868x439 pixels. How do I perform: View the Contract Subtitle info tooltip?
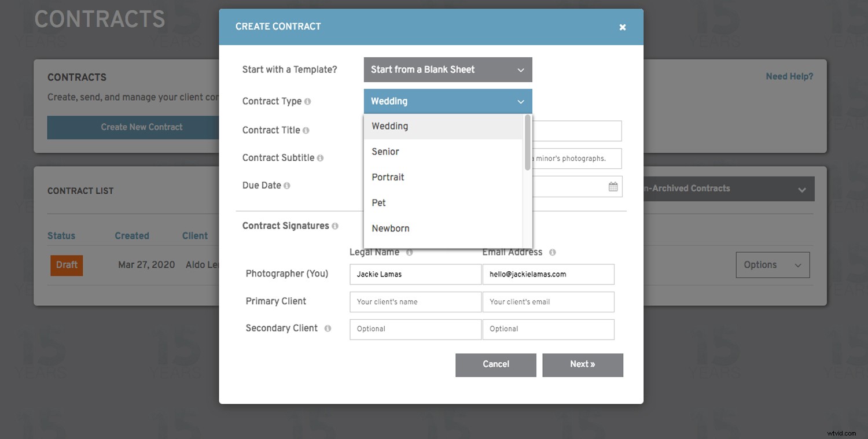click(322, 158)
